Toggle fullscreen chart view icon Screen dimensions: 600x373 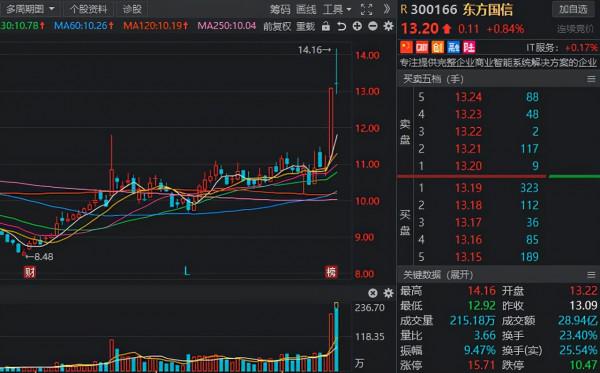click(x=367, y=9)
